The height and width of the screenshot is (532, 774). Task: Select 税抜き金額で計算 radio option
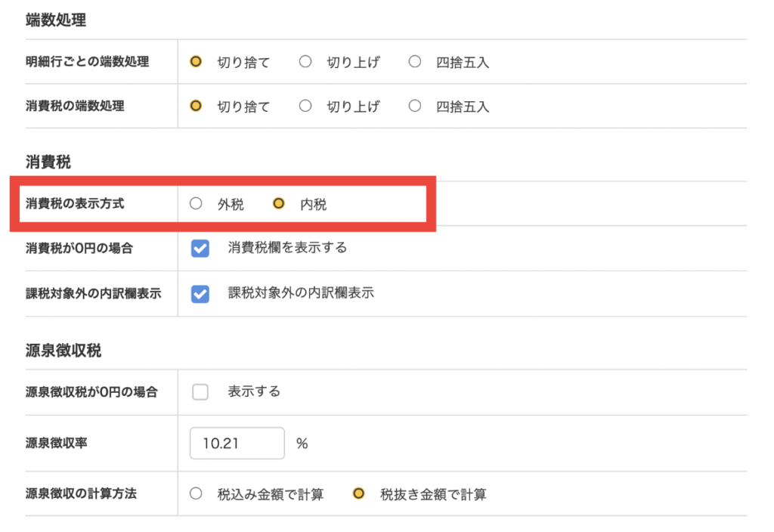point(359,494)
